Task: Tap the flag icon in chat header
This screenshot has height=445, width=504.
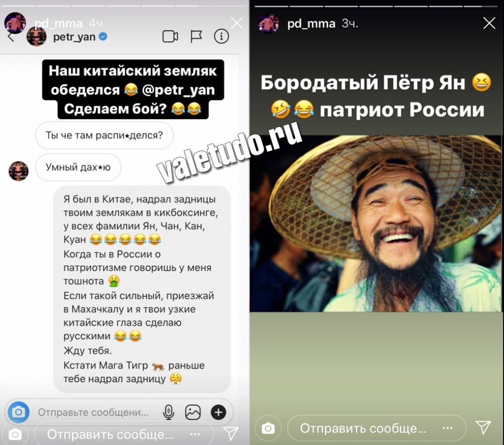Action: (x=196, y=36)
